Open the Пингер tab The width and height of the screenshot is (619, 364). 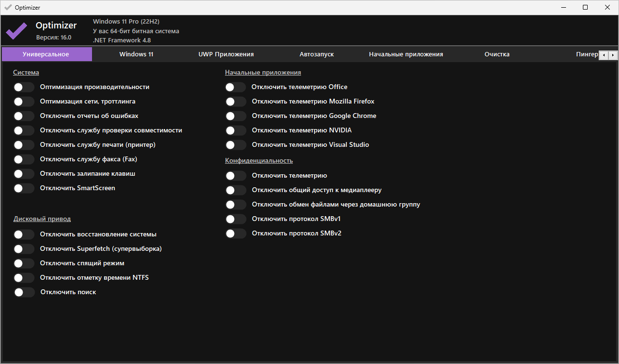click(571, 54)
